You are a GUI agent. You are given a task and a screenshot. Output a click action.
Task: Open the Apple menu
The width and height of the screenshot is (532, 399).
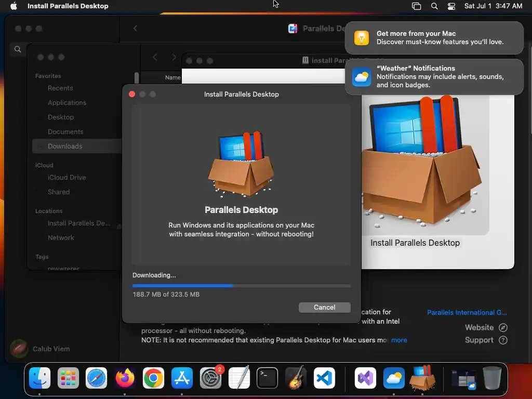(14, 6)
